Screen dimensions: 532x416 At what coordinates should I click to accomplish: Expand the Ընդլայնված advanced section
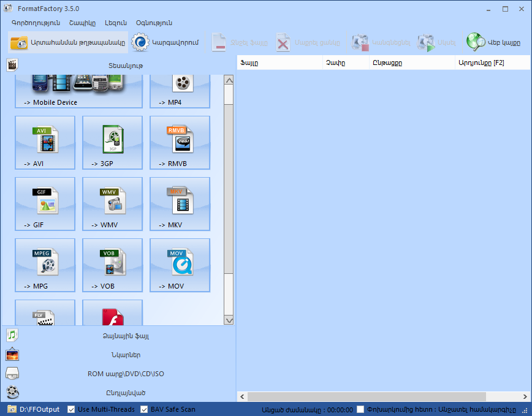coord(119,393)
